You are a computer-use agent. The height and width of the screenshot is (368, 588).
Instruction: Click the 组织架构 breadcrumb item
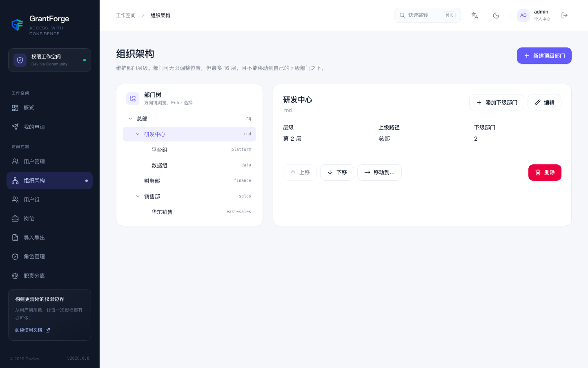click(160, 16)
